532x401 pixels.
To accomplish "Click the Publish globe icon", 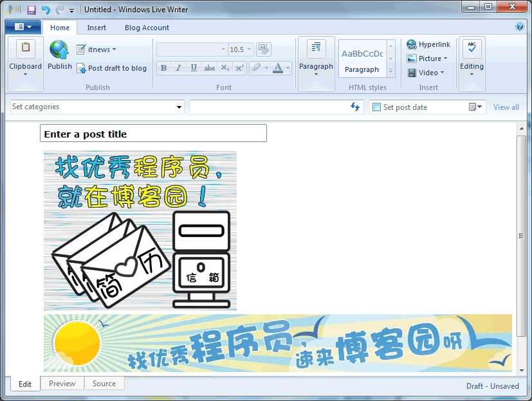I will [59, 49].
